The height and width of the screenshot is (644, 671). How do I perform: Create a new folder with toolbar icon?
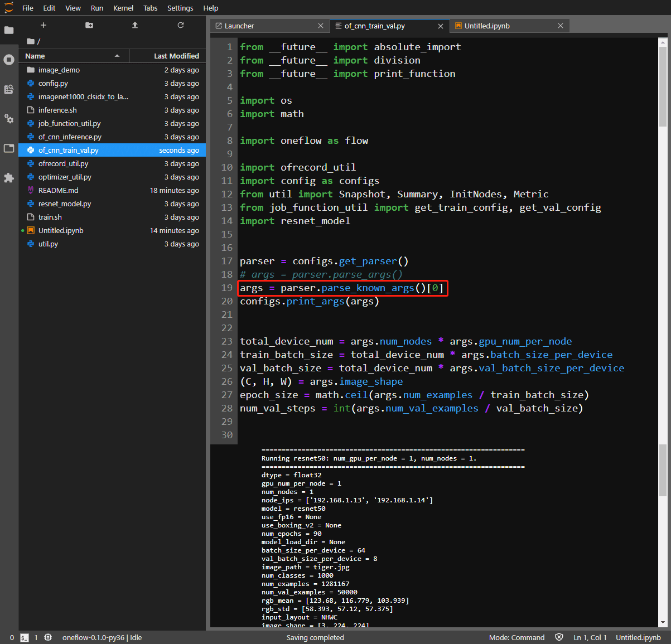[x=89, y=25]
